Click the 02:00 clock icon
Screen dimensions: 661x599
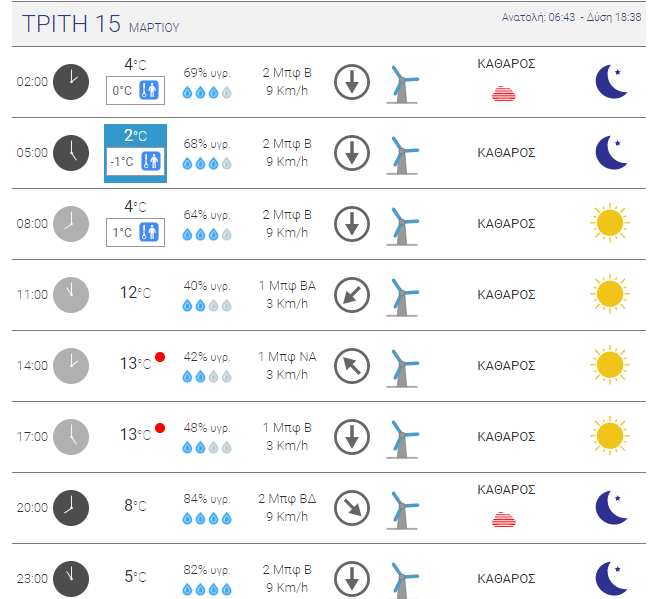point(70,81)
